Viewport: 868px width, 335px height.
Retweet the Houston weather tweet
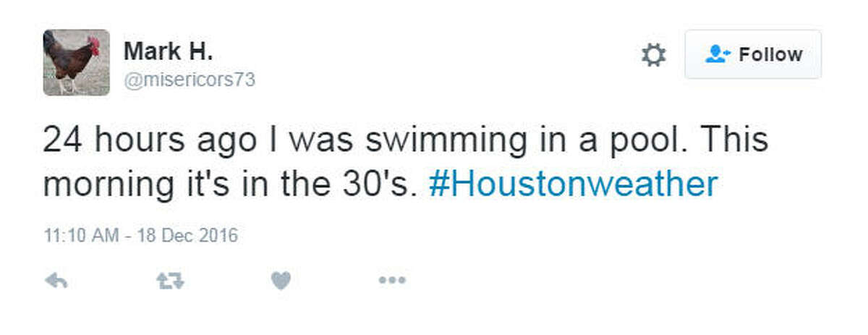(170, 281)
